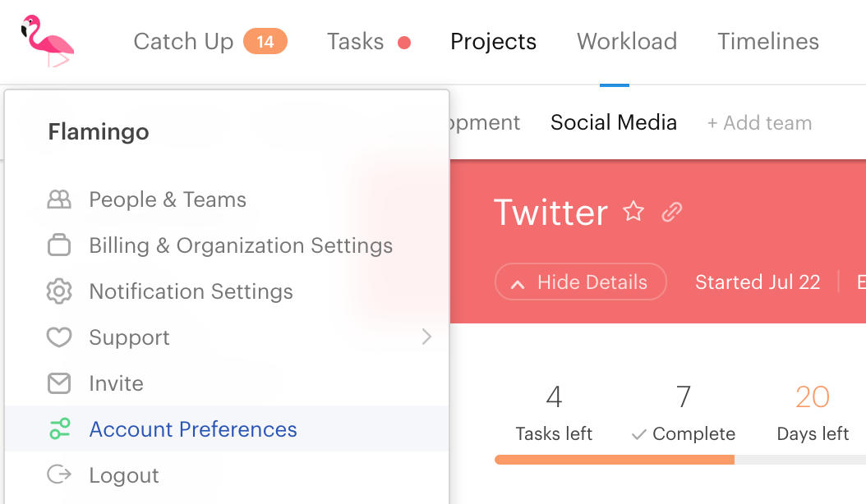Screen dimensions: 866x504
Task: Expand the Support submenu chevron
Action: pos(426,337)
